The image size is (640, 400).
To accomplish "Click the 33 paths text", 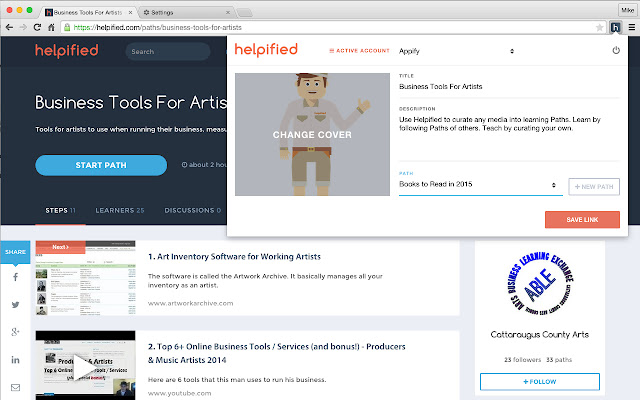I will (x=559, y=360).
